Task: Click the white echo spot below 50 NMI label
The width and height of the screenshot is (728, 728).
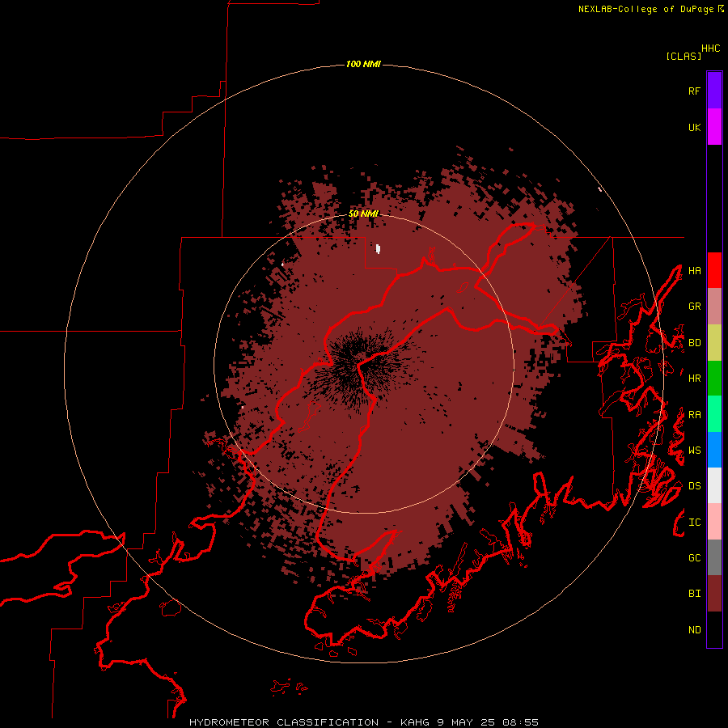Action: 378,249
